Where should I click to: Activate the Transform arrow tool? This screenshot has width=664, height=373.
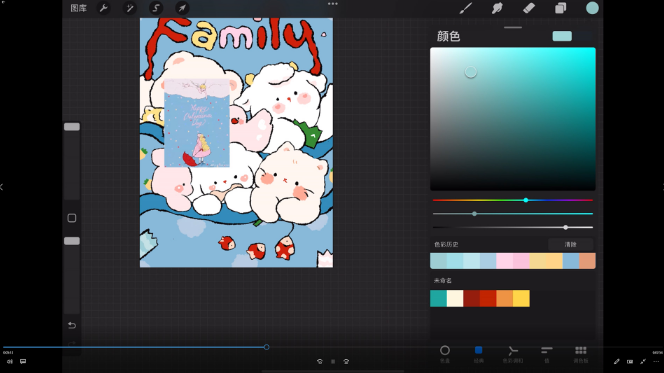click(182, 8)
